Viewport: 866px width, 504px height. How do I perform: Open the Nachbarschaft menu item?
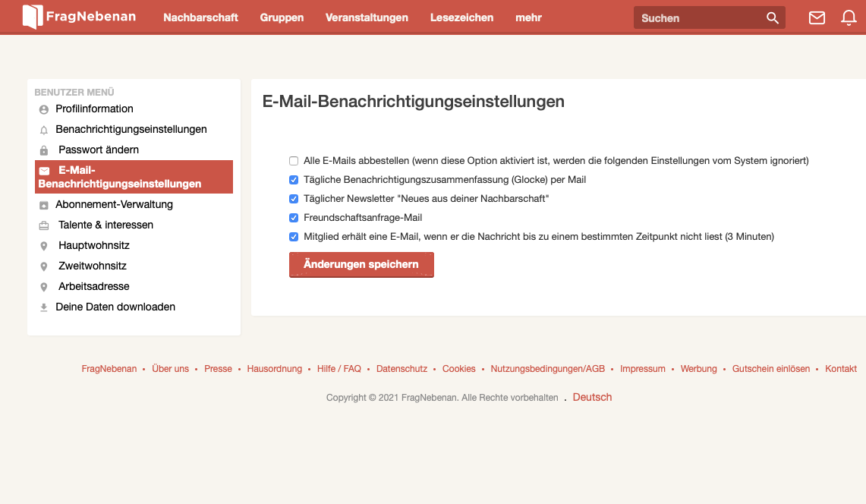coord(200,17)
